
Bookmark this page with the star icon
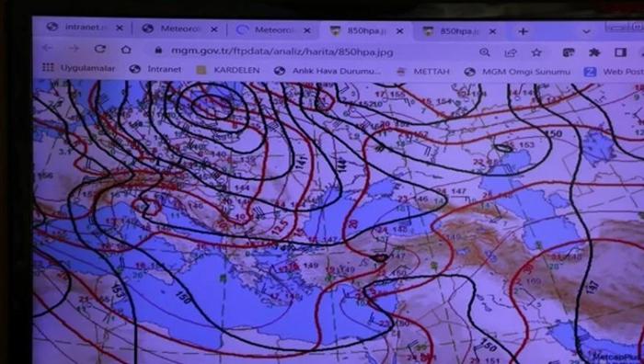click(536, 52)
